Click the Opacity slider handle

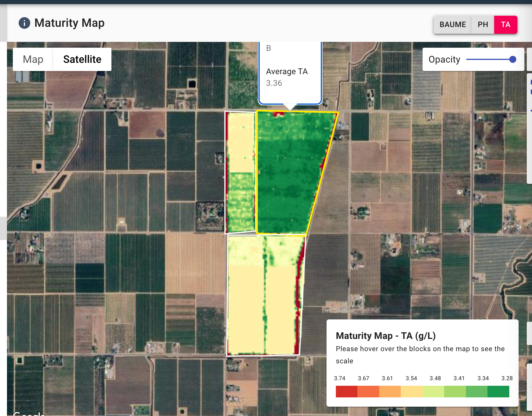[513, 59]
